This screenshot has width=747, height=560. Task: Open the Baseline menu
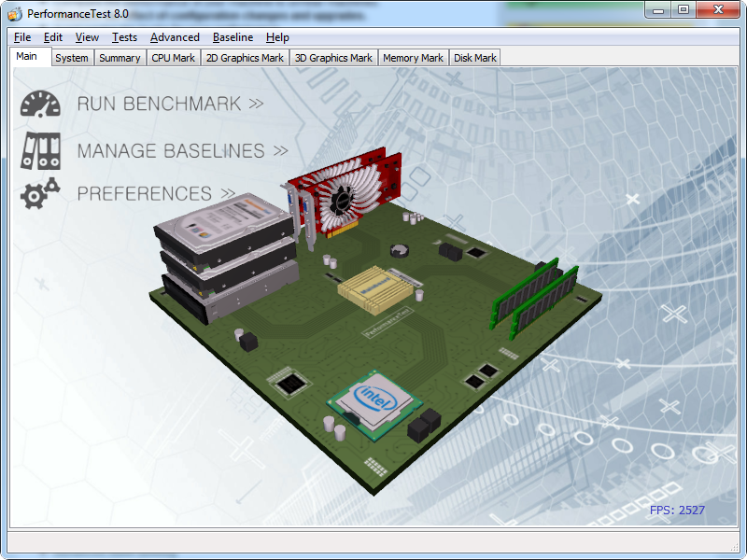233,37
